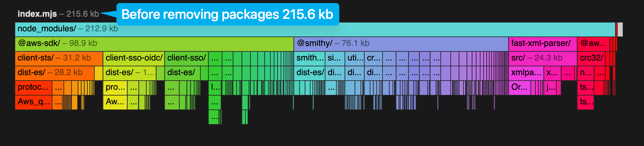Open the client-sso/ green block
The height and width of the screenshot is (146, 644).
point(186,58)
